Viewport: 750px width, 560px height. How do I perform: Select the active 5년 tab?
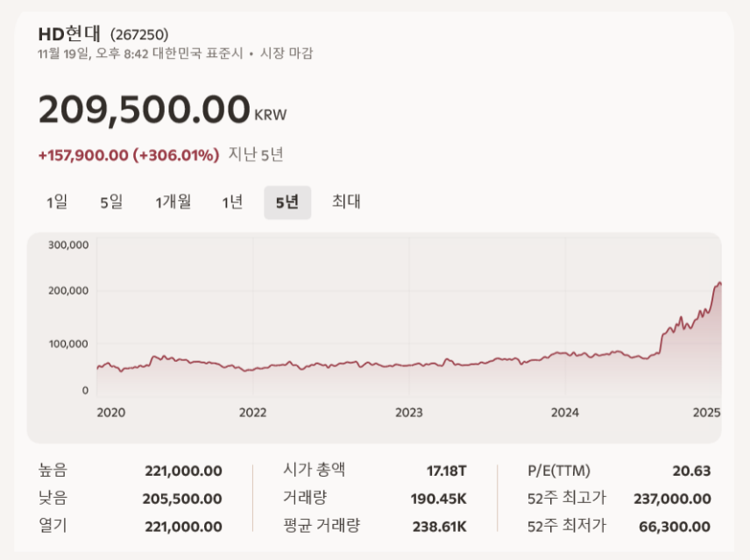click(287, 202)
